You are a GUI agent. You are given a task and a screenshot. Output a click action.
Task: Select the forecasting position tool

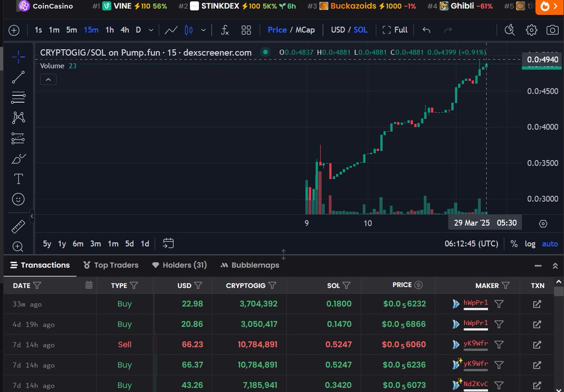(x=18, y=138)
